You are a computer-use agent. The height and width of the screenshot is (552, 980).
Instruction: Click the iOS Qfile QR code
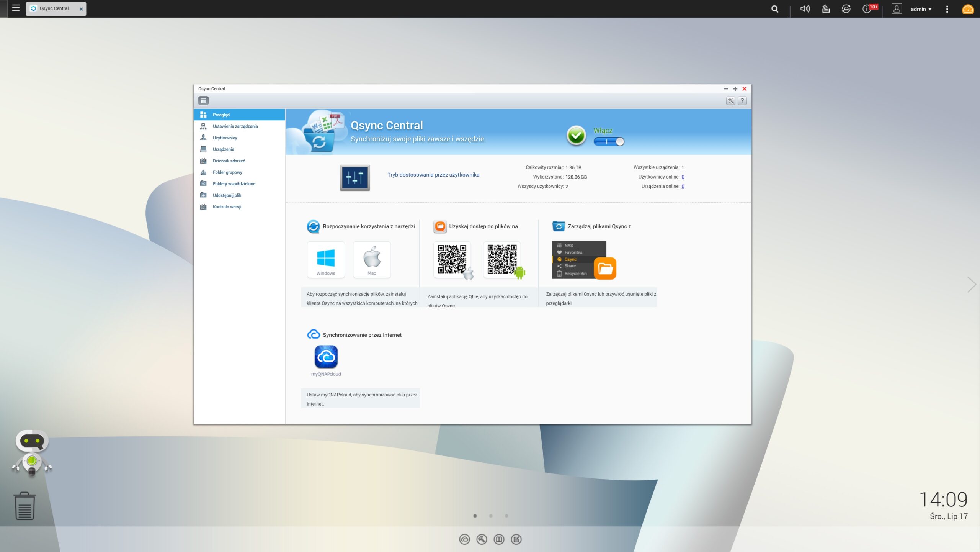(x=452, y=260)
